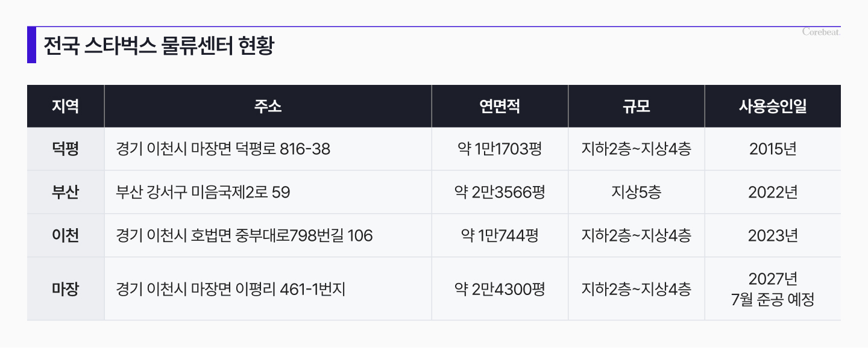Select the 사용승인일 column header

773,107
